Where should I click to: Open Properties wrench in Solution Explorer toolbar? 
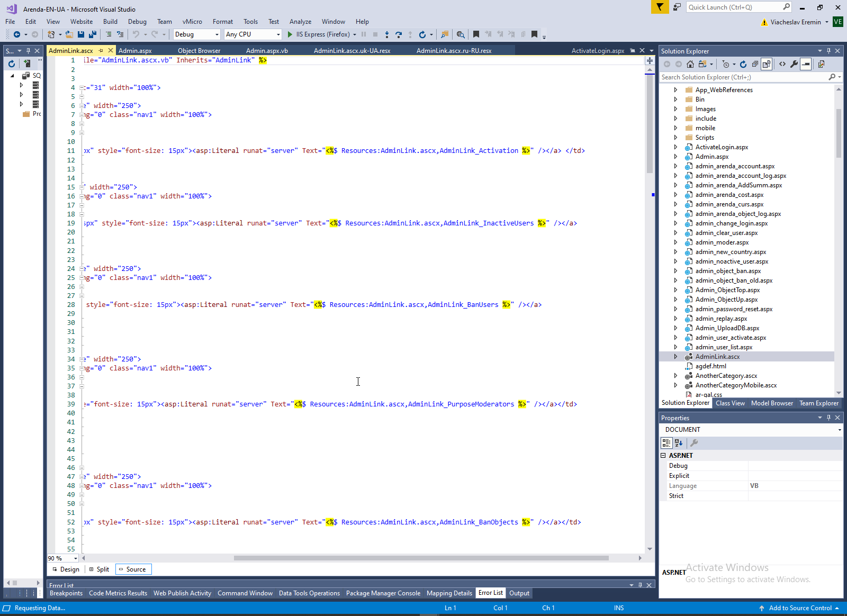tap(794, 64)
